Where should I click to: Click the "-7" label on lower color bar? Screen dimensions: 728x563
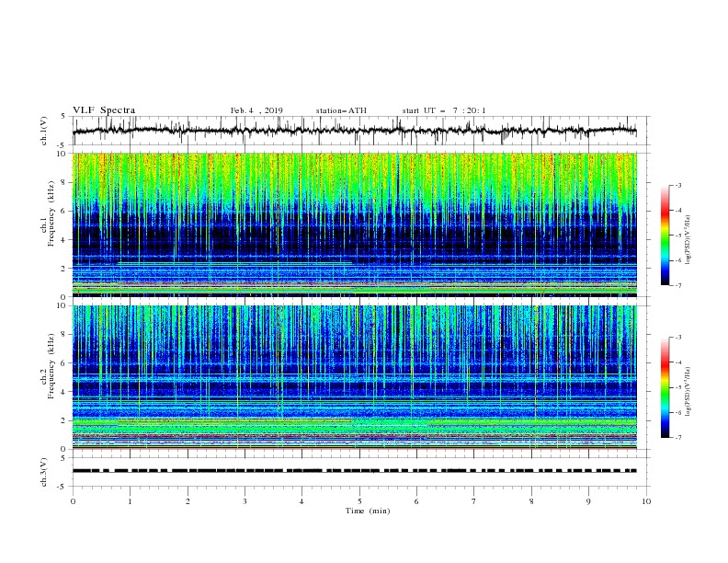pos(678,438)
